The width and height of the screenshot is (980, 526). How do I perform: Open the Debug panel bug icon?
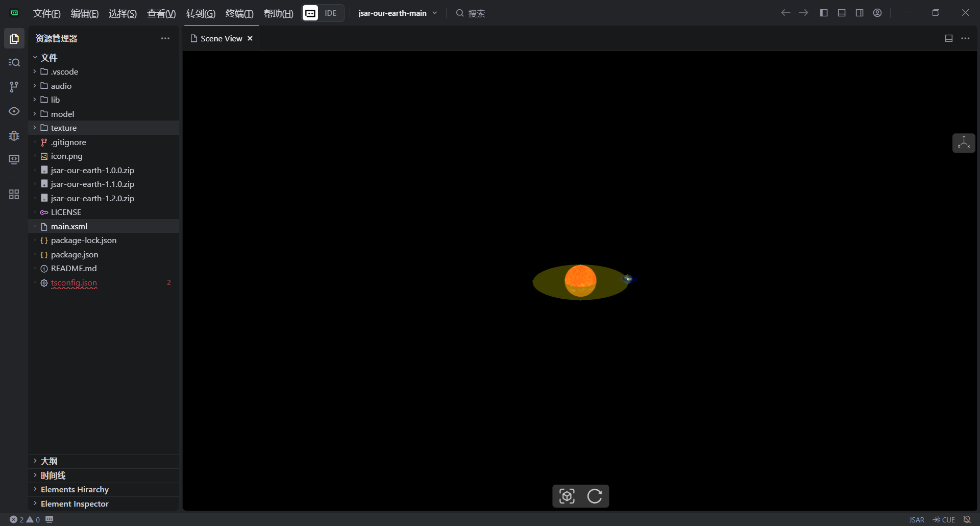coord(14,136)
